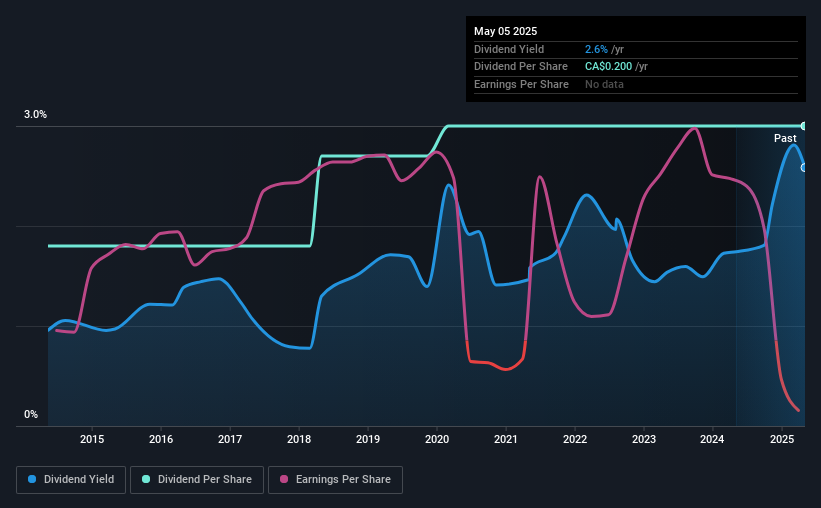The height and width of the screenshot is (508, 821).
Task: Click the 2.6% dividend yield value
Action: 596,49
